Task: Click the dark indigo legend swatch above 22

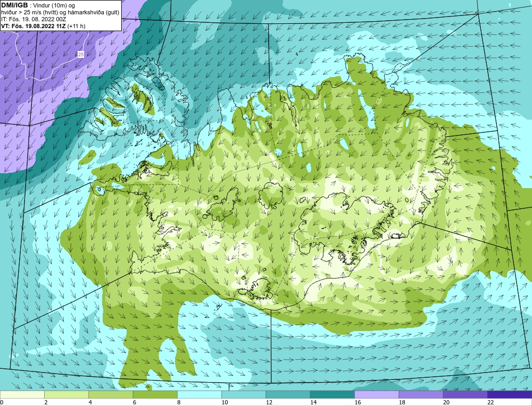Action: pos(509,394)
